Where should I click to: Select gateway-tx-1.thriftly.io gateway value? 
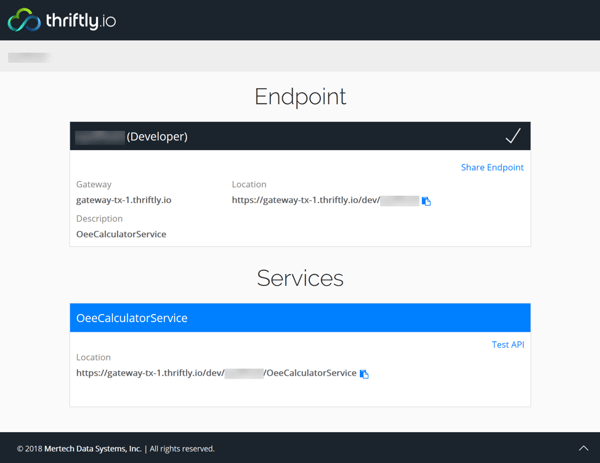coord(124,200)
